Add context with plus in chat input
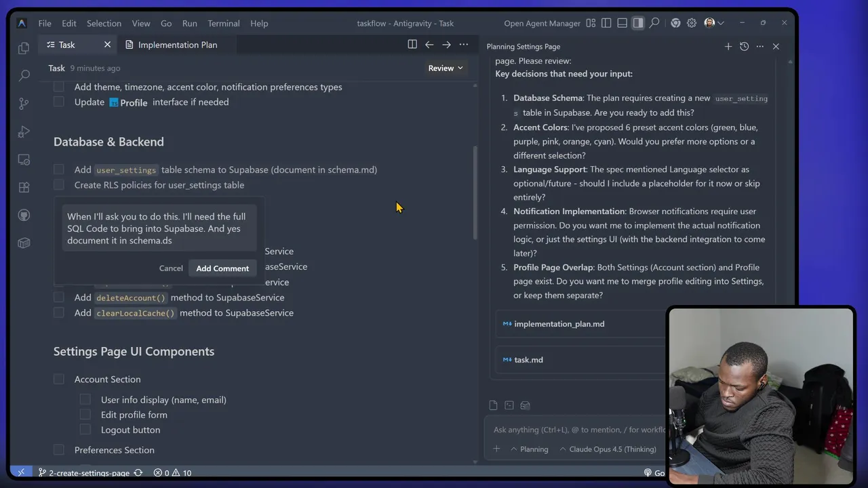This screenshot has height=488, width=868. 496,449
